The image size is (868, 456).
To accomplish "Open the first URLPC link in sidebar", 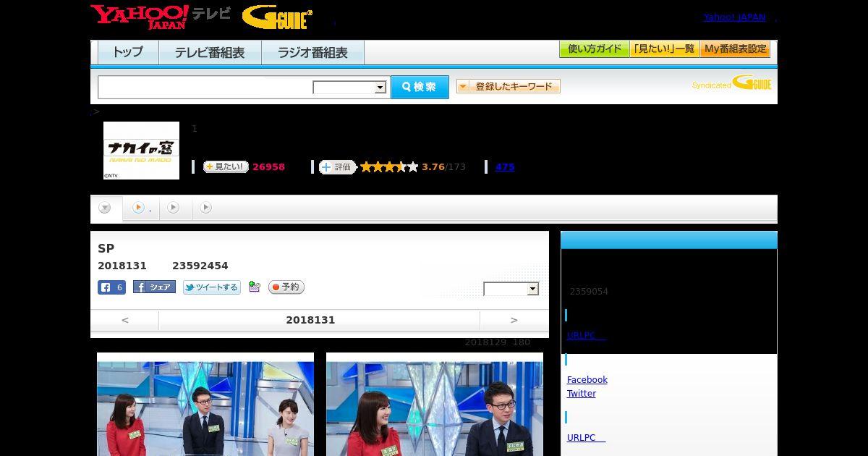I will click(586, 335).
